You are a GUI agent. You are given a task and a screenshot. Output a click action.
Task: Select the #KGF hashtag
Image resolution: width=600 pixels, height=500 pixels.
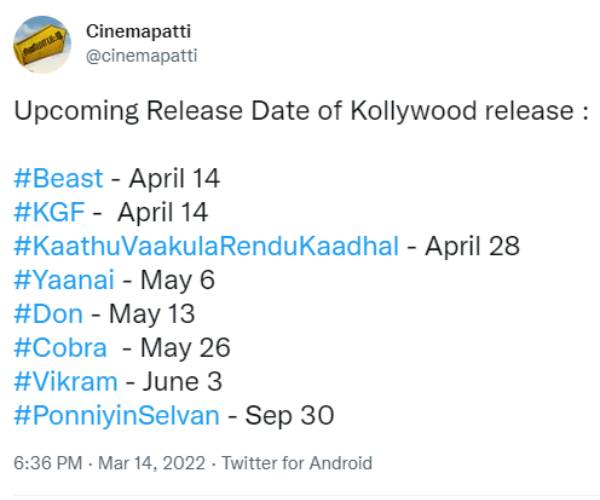click(50, 212)
